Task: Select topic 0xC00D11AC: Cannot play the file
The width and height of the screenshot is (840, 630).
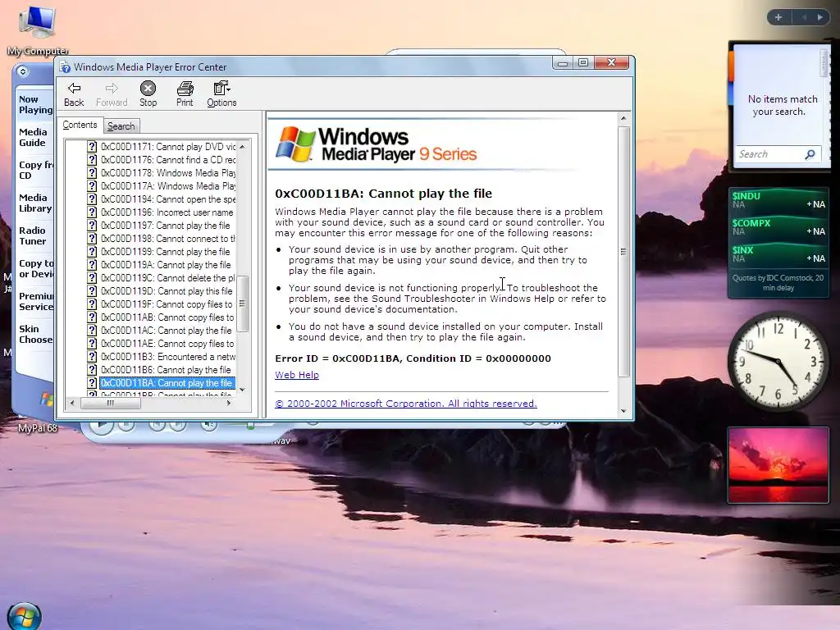Action: [x=167, y=331]
